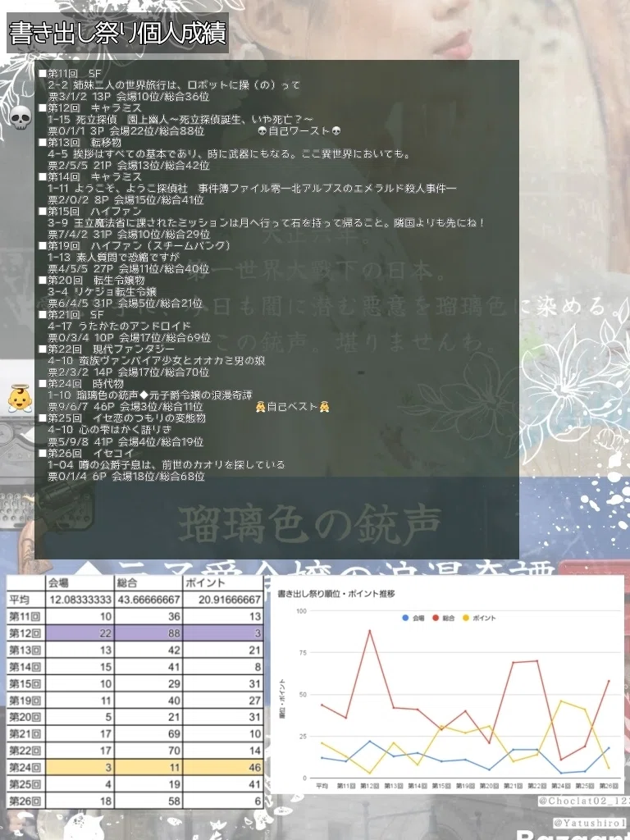This screenshot has width=630, height=840.
Task: Click the result 票0/1/4 6P 会場18位/総合68位
Action: click(x=126, y=477)
